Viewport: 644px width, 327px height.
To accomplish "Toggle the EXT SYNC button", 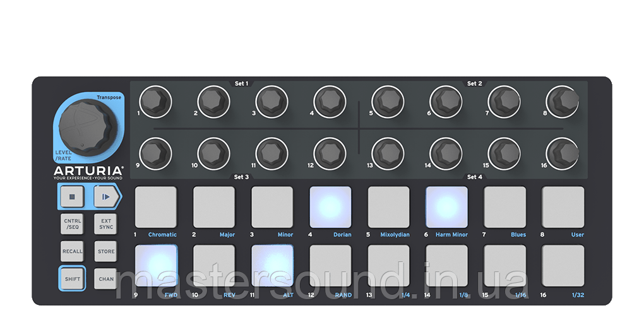I will 106,224.
